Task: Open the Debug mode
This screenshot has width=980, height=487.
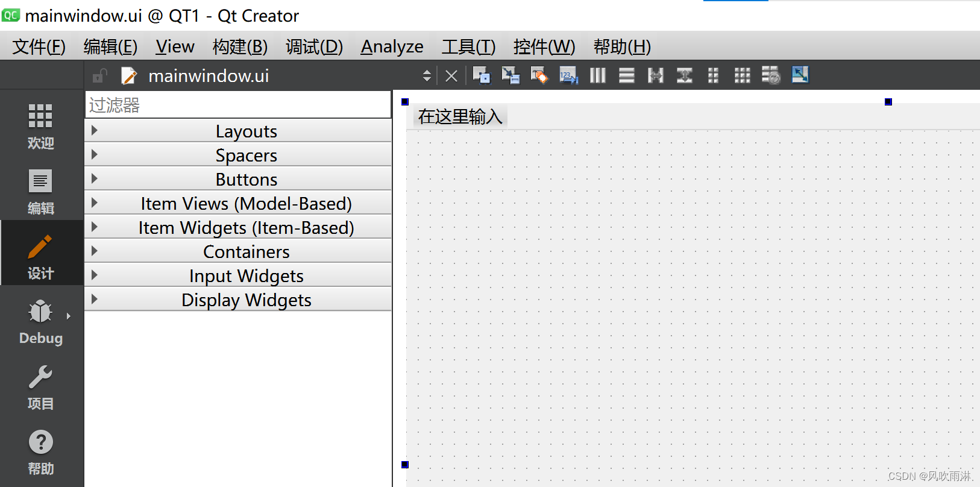Action: (x=41, y=322)
